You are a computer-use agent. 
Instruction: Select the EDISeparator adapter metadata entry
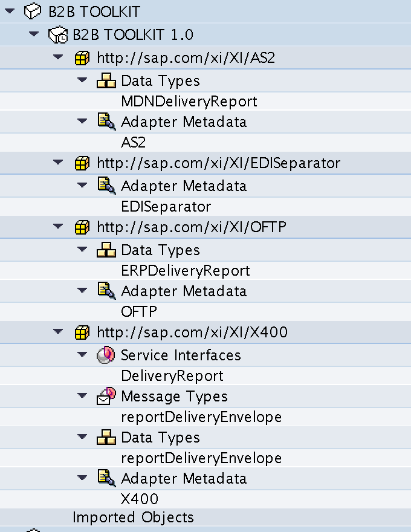tap(166, 206)
